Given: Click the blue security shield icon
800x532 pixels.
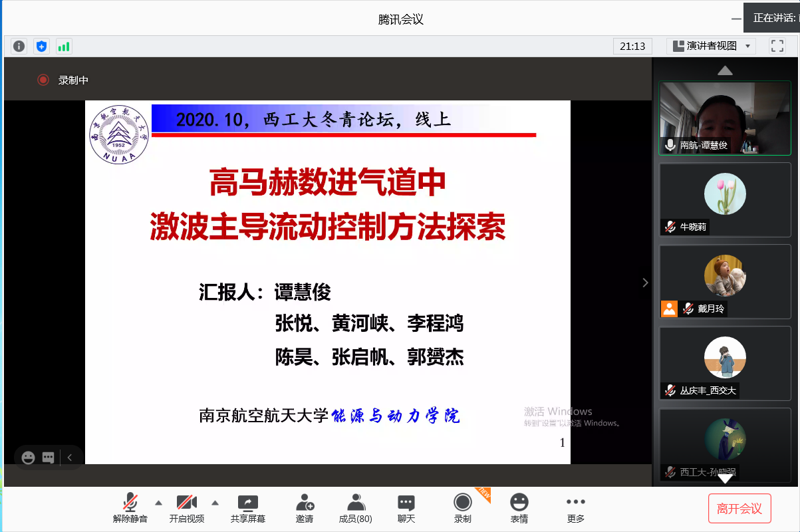Looking at the screenshot, I should pyautogui.click(x=42, y=46).
